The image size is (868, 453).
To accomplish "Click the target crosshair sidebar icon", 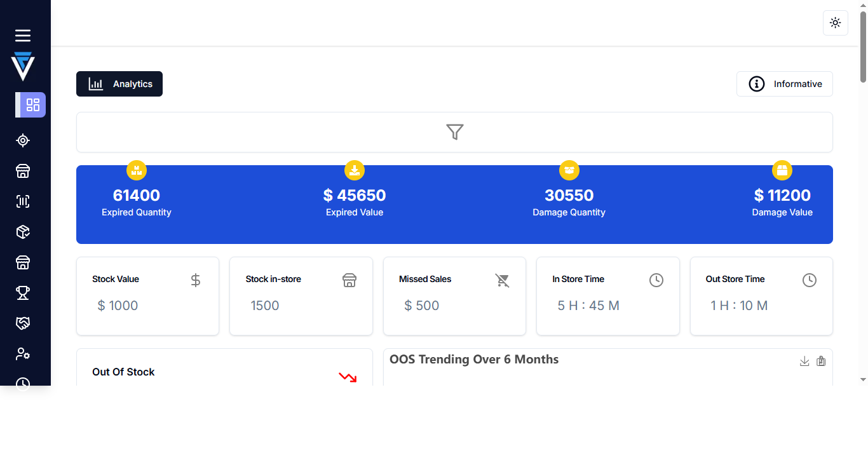I will (23, 140).
